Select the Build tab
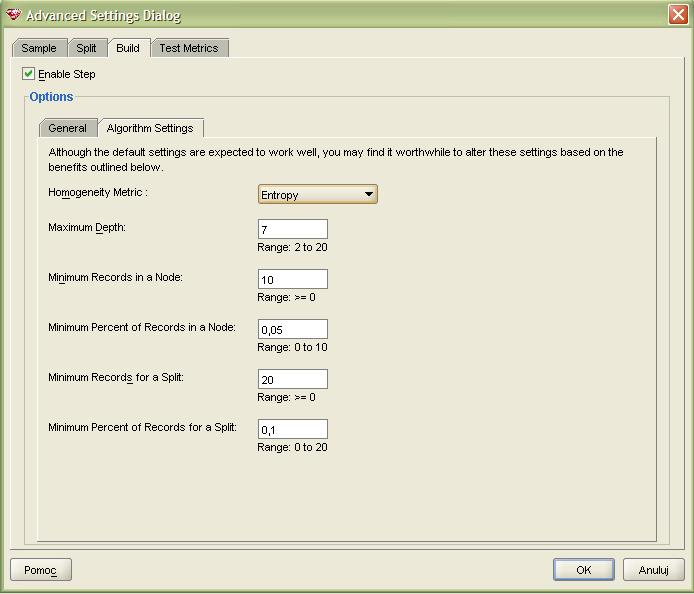Image resolution: width=694 pixels, height=594 pixels. tap(128, 48)
